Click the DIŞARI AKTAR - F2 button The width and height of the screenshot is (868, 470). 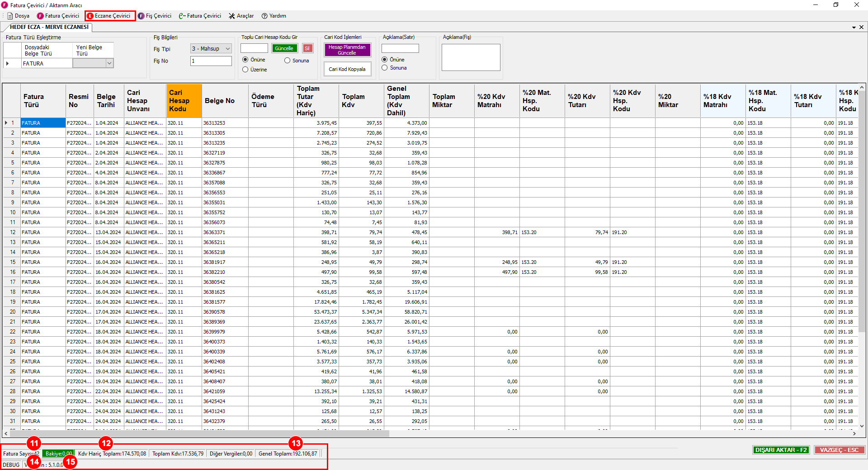coord(781,450)
